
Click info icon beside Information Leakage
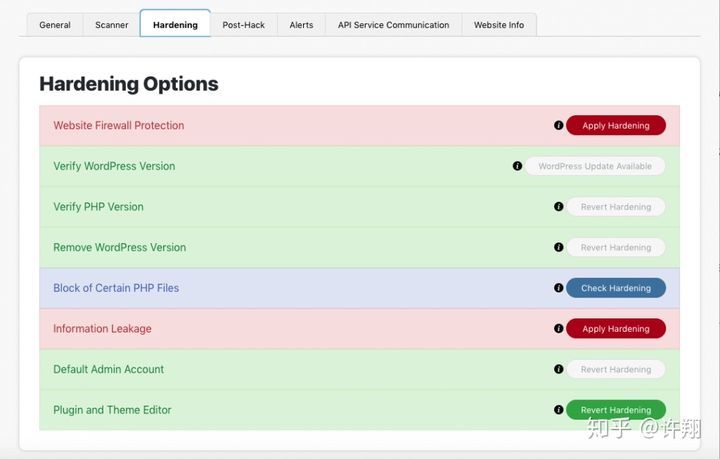(x=559, y=328)
